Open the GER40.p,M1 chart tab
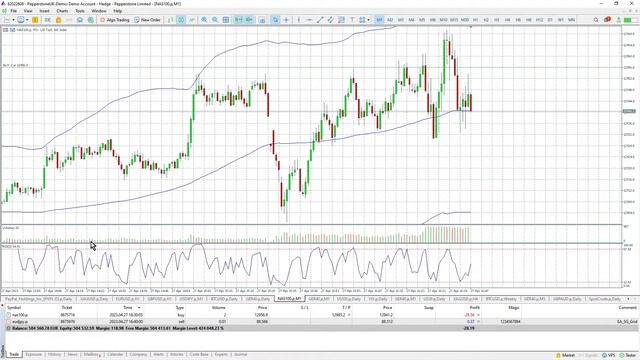Viewport: 640px width, 360px height. tap(318, 299)
